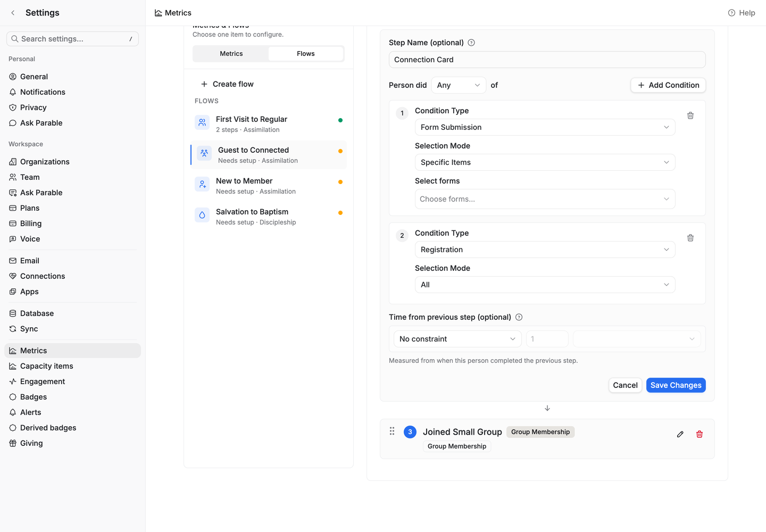Click the Sync arrows icon
The width and height of the screenshot is (766, 532).
[x=13, y=329]
